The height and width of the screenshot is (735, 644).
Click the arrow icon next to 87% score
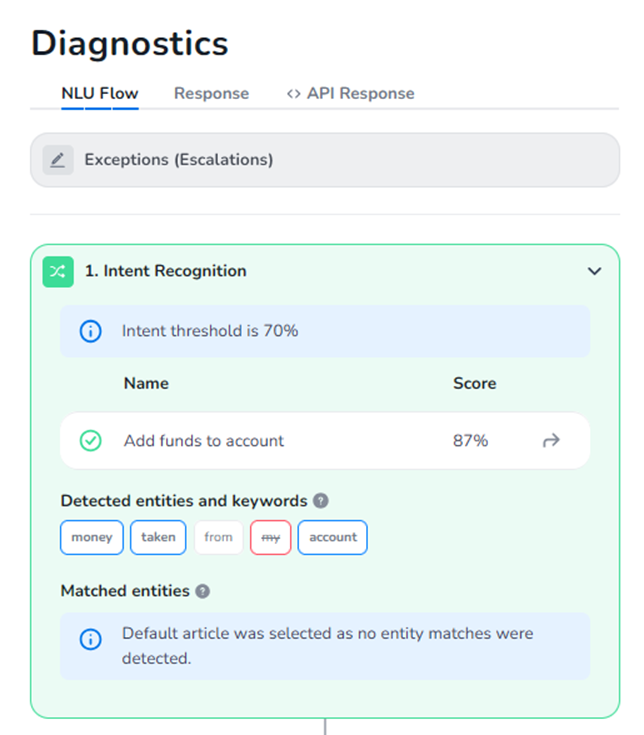(551, 441)
